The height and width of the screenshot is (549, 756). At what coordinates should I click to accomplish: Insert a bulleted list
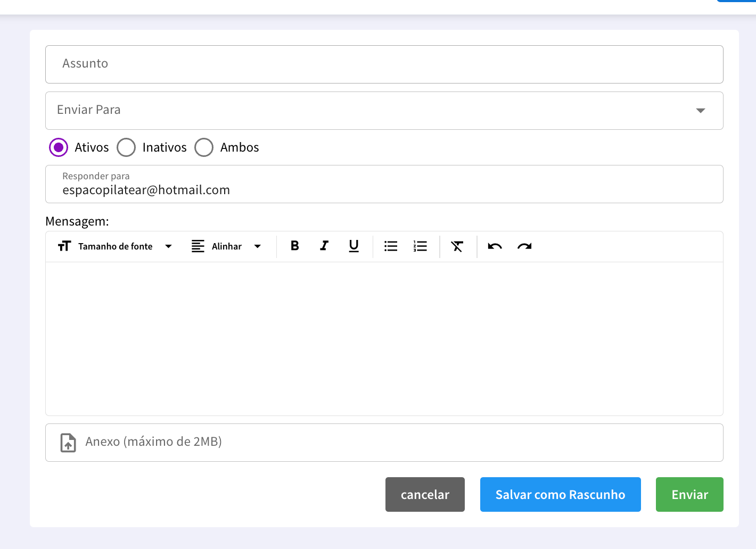(391, 246)
